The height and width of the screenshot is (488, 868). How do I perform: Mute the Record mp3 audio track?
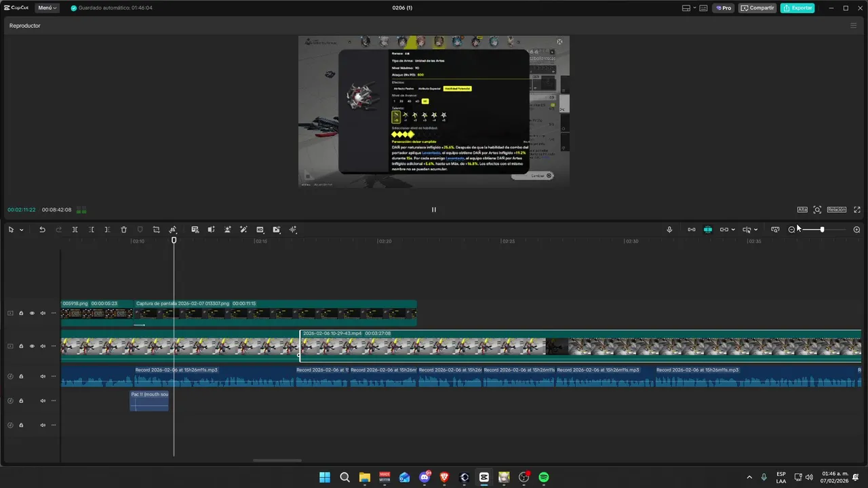click(43, 376)
